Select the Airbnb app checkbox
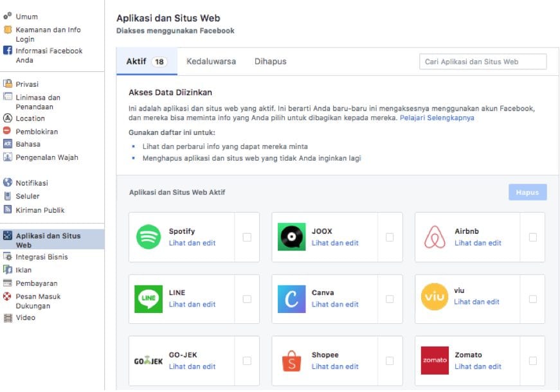The height and width of the screenshot is (392, 560). click(x=532, y=237)
